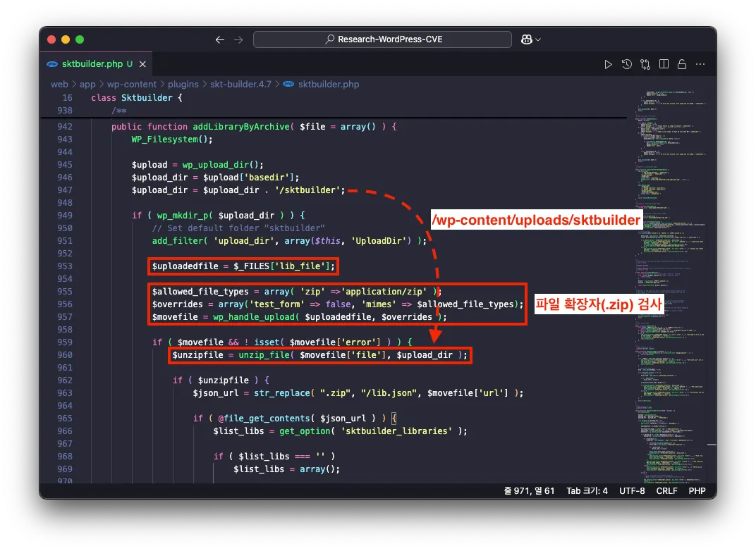Open the sktbuilder.php breadcrumb item
The width and height of the screenshot is (756, 551).
coord(329,85)
